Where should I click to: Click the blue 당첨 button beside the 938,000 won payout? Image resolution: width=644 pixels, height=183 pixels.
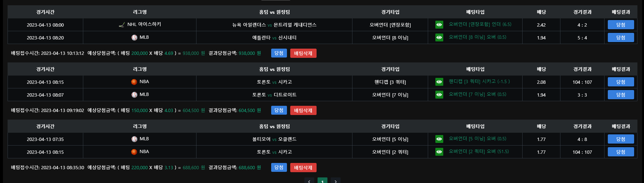(279, 53)
